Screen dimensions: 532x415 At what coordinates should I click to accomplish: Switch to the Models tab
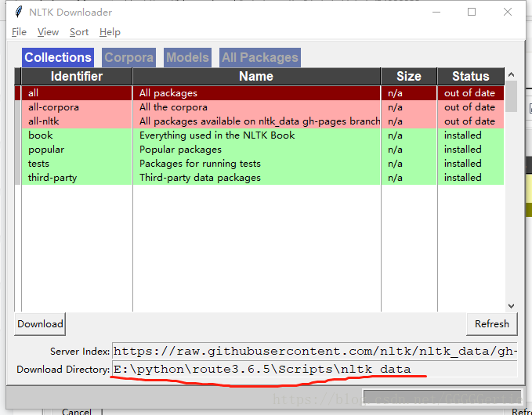pos(187,57)
